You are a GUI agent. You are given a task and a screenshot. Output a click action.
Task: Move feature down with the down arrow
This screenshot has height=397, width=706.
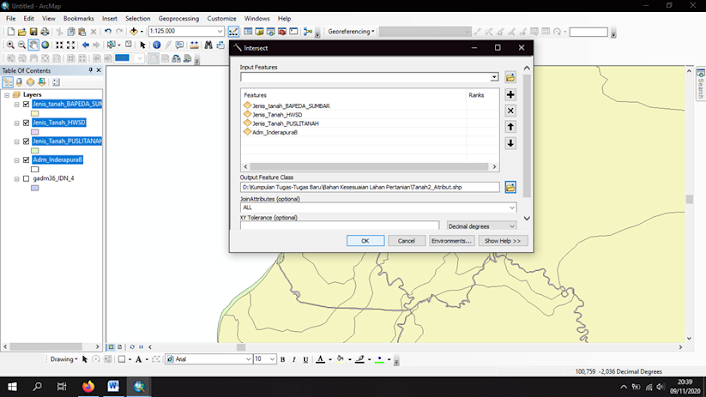tap(510, 143)
